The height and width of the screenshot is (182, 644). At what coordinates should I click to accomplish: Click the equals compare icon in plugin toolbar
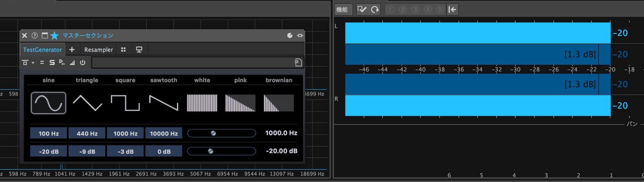click(x=42, y=63)
